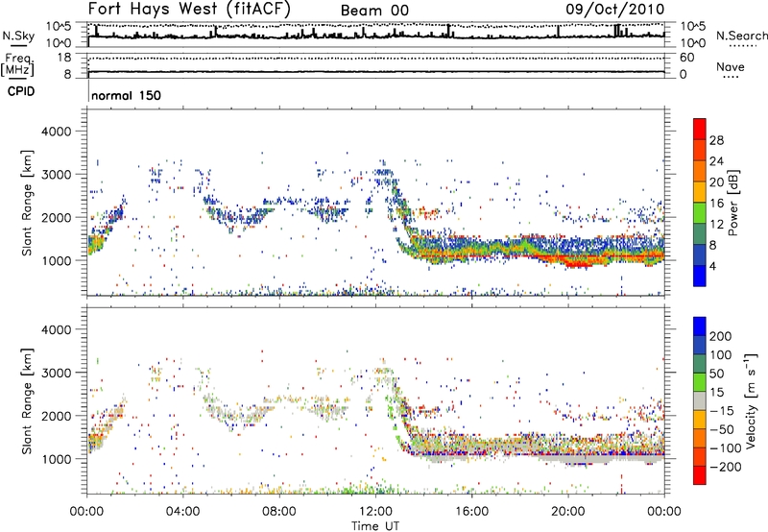768x532 pixels.
Task: Pick the red top segment of Power color bar
Action: (x=700, y=129)
